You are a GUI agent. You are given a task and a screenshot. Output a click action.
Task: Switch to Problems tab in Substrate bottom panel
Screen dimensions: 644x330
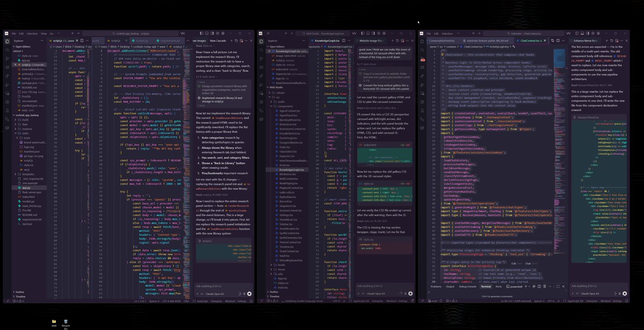coord(436,286)
